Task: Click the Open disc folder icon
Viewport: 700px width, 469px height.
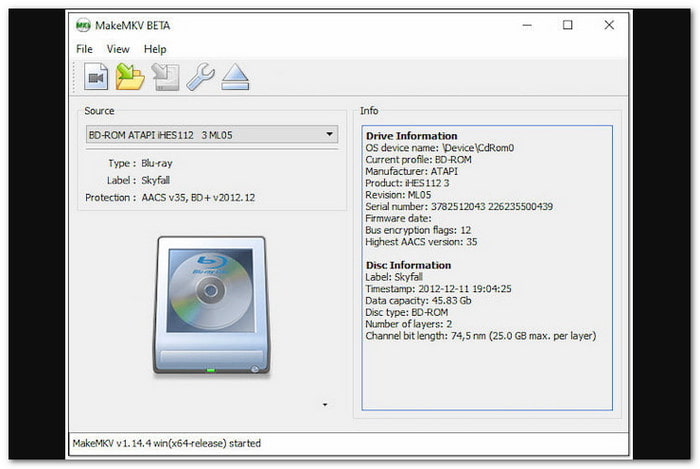Action: click(130, 76)
